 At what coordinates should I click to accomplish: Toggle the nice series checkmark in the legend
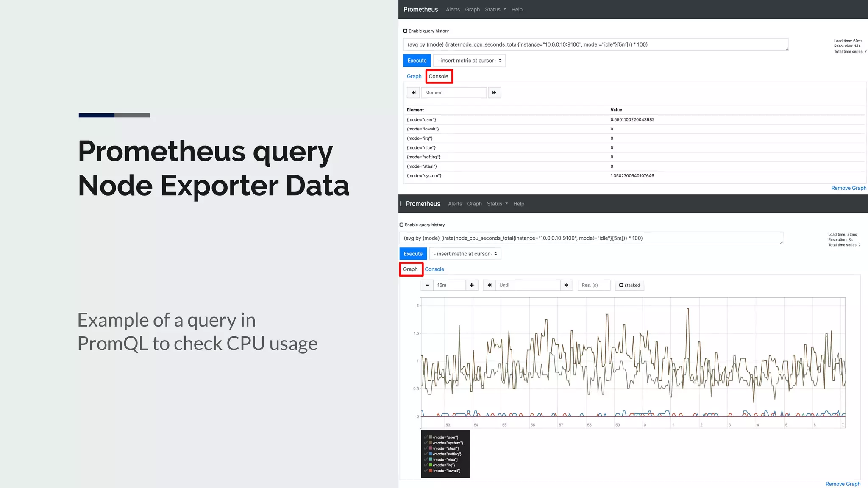tap(426, 459)
